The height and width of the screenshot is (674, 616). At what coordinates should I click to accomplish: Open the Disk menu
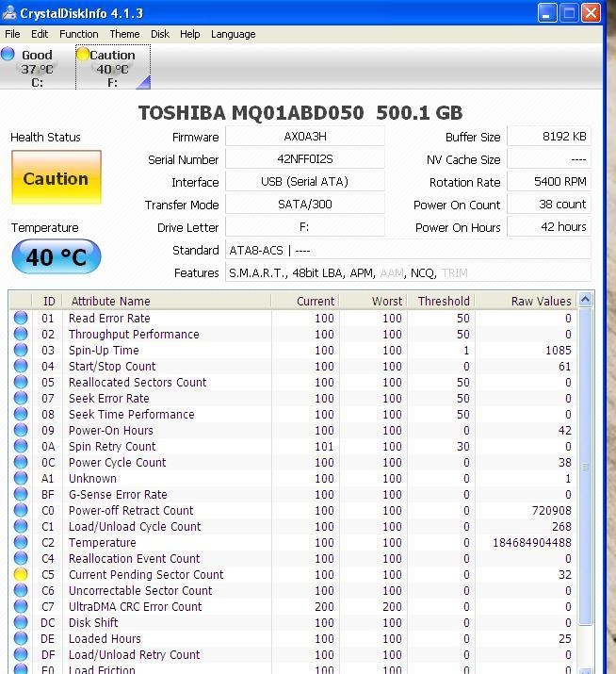tap(160, 34)
